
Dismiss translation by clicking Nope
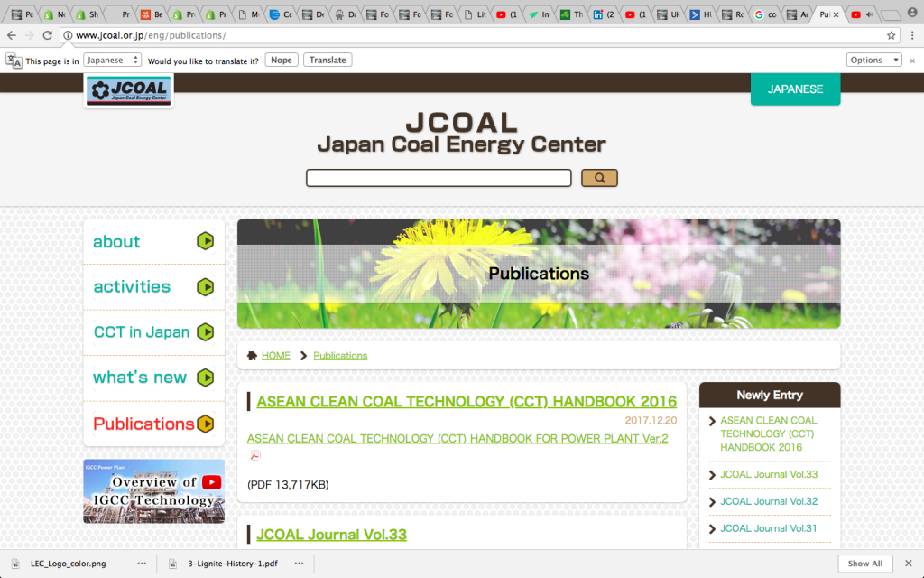click(281, 60)
